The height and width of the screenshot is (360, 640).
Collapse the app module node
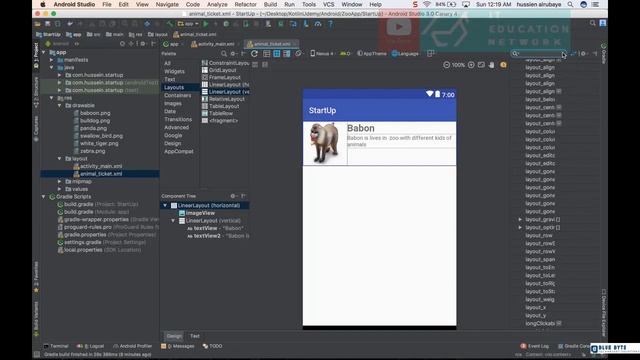pos(44,52)
